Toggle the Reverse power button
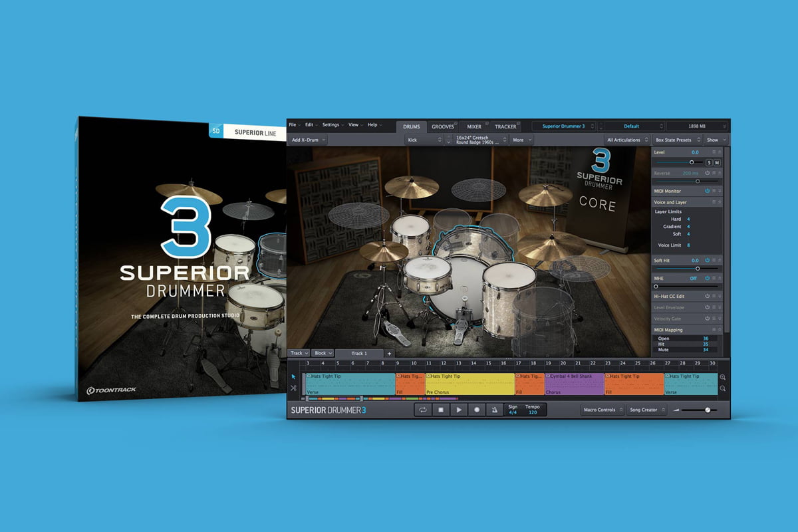The image size is (798, 532). (707, 173)
